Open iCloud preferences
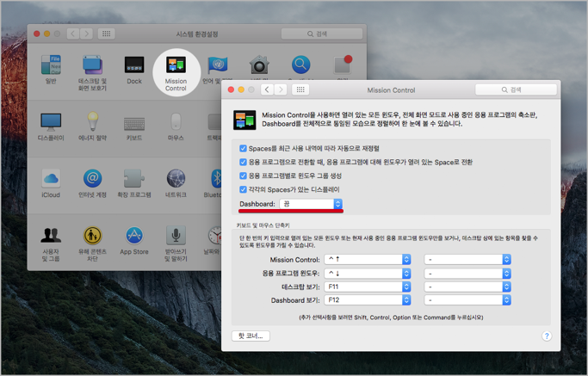 [x=51, y=178]
